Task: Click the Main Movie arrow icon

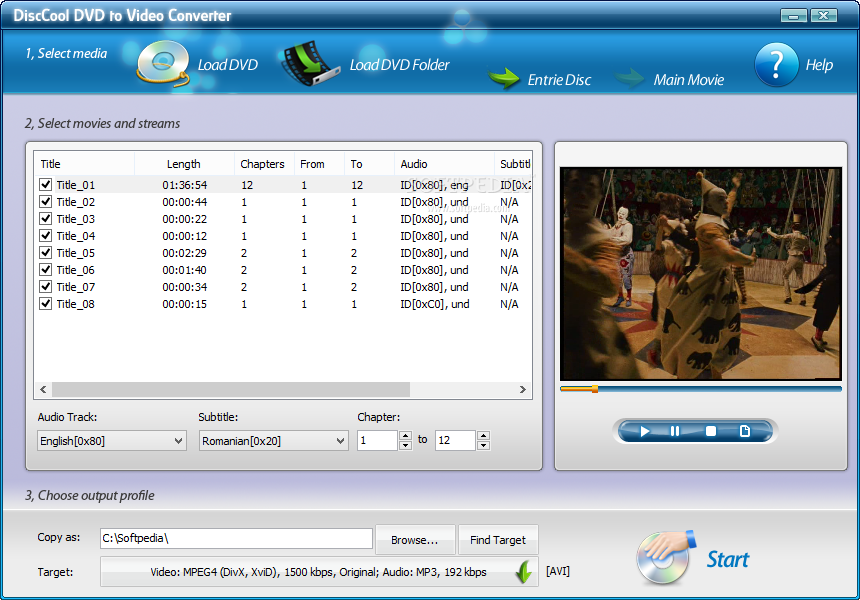Action: [630, 78]
